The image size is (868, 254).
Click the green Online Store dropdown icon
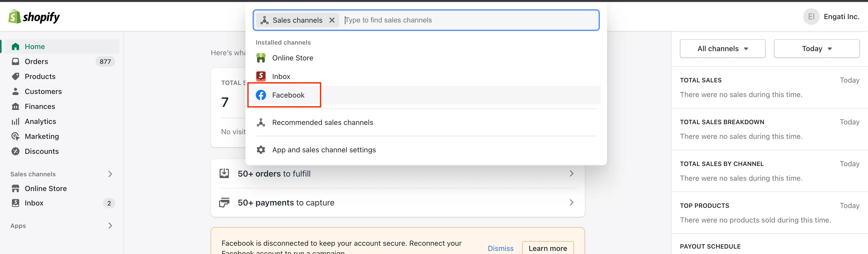tap(261, 58)
